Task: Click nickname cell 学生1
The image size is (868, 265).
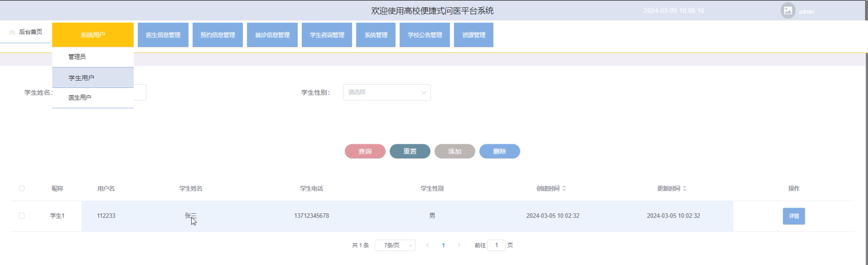Action: pyautogui.click(x=57, y=216)
